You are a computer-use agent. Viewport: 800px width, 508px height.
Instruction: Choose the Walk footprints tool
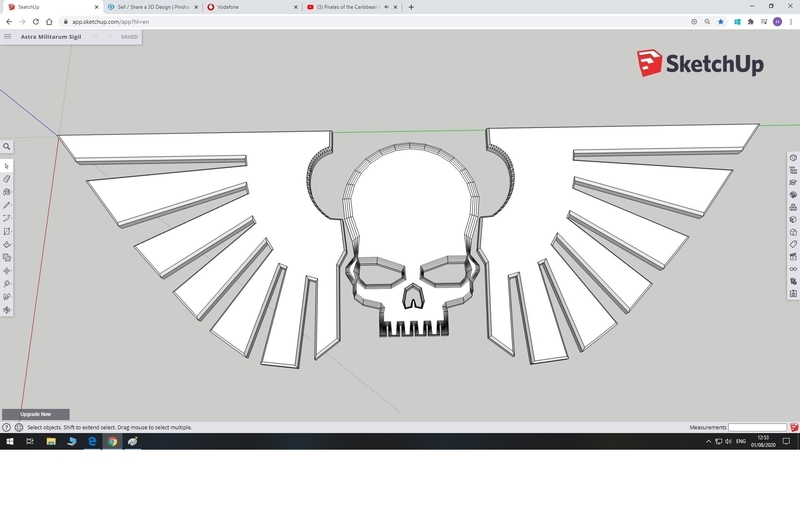click(x=7, y=297)
